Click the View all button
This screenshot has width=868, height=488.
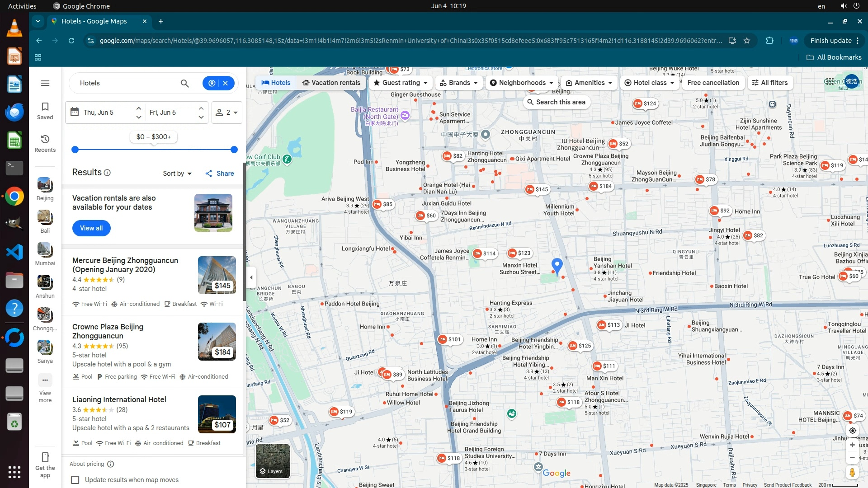pos(91,228)
